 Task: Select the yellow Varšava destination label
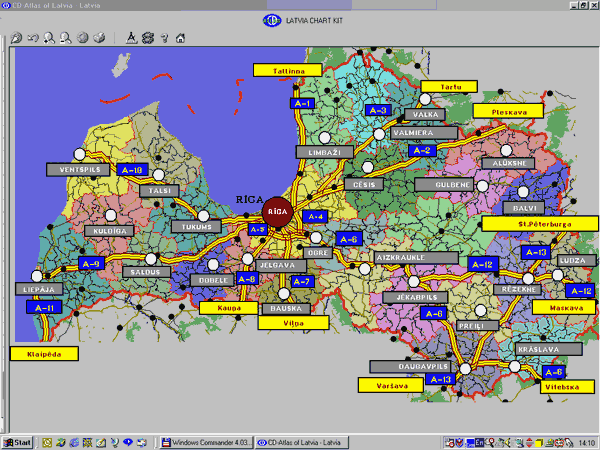click(391, 385)
